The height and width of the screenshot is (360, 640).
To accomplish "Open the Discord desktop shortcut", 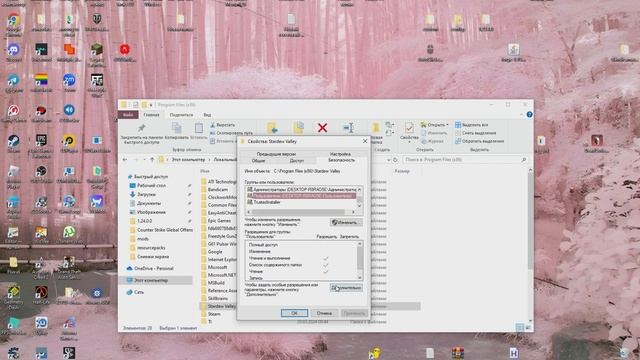I will (x=13, y=50).
